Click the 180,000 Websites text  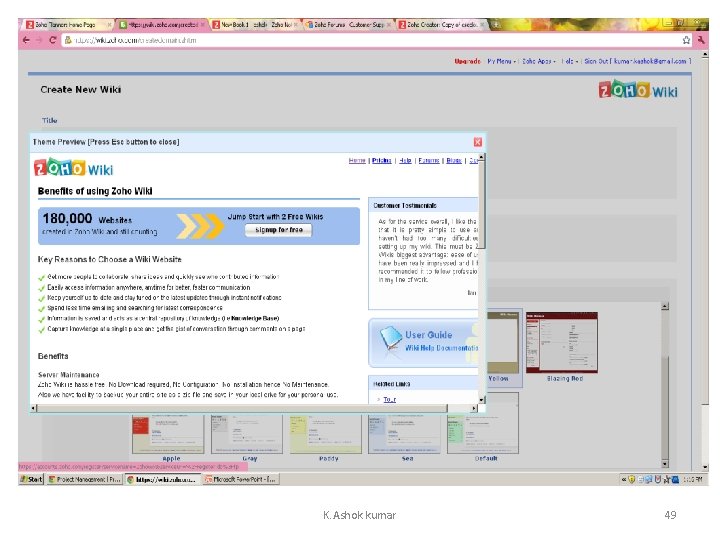pyautogui.click(x=87, y=219)
